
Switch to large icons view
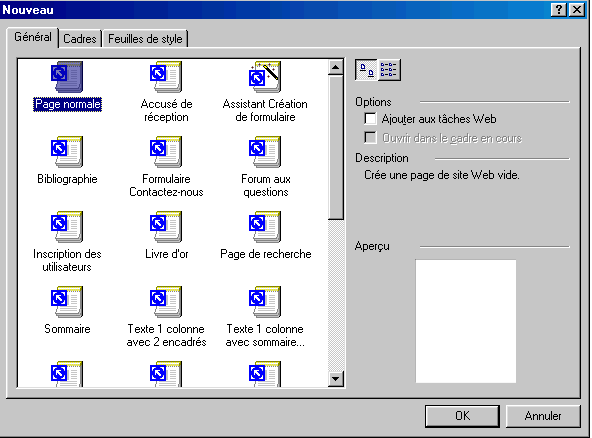pyautogui.click(x=366, y=70)
